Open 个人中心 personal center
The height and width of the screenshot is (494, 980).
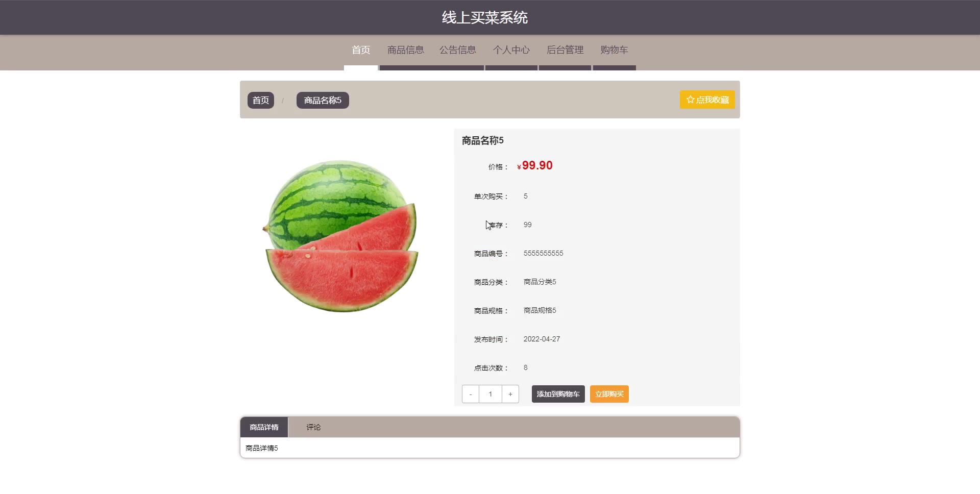click(511, 50)
